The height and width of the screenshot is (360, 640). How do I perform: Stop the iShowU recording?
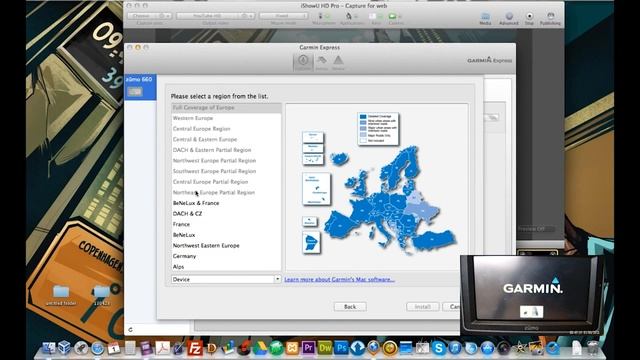pyautogui.click(x=529, y=19)
